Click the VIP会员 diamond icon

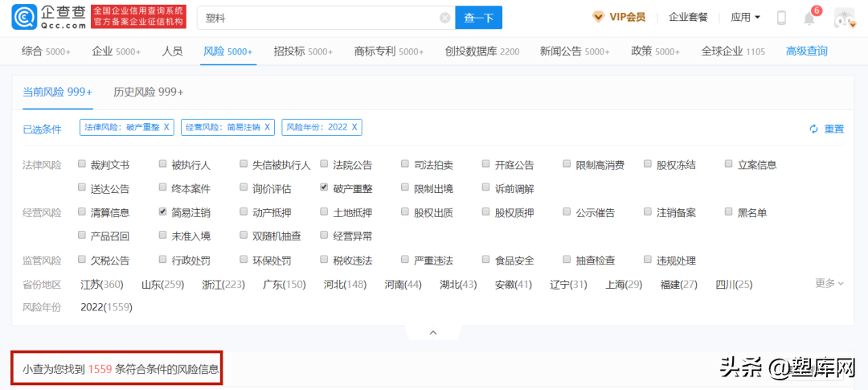tap(598, 17)
